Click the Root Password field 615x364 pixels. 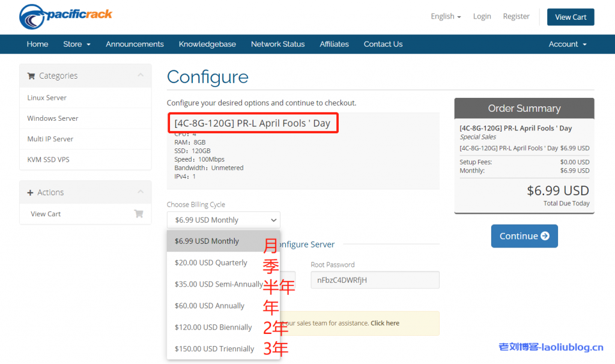point(374,280)
